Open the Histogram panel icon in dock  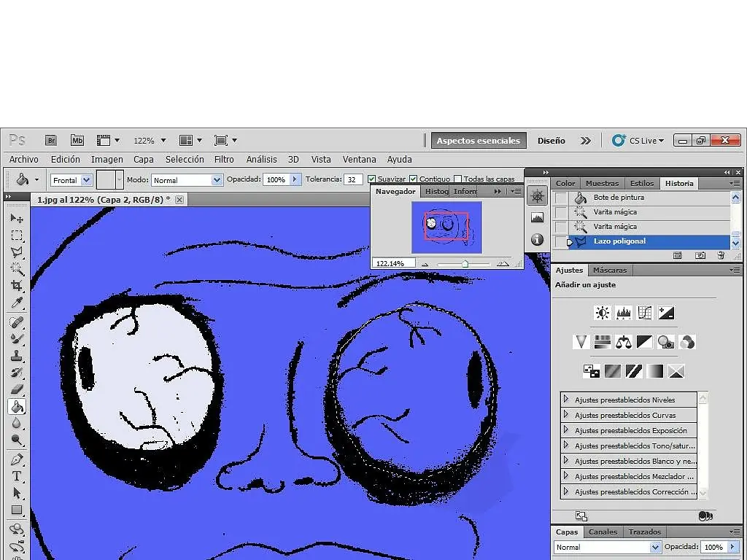coord(537,218)
